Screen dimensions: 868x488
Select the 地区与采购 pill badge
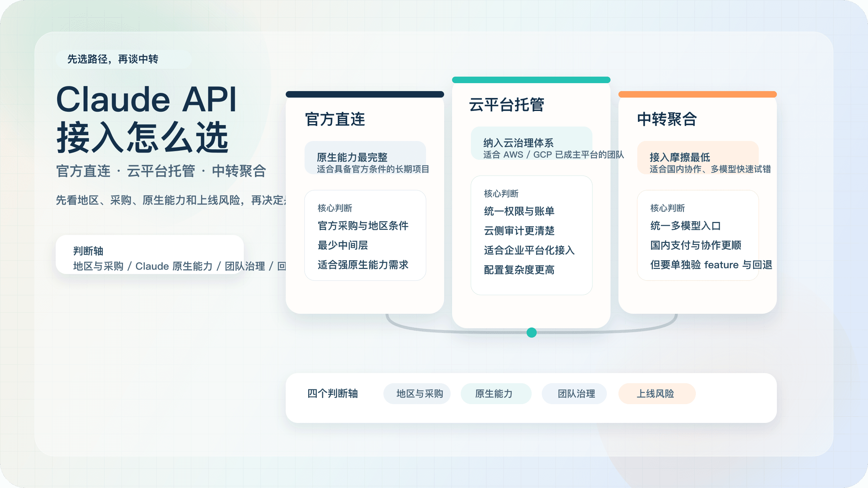417,394
